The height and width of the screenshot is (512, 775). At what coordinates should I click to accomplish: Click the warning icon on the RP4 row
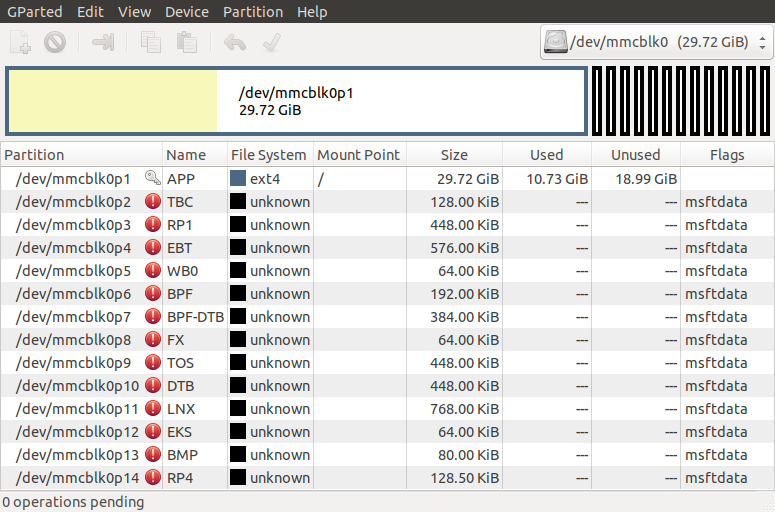point(153,477)
